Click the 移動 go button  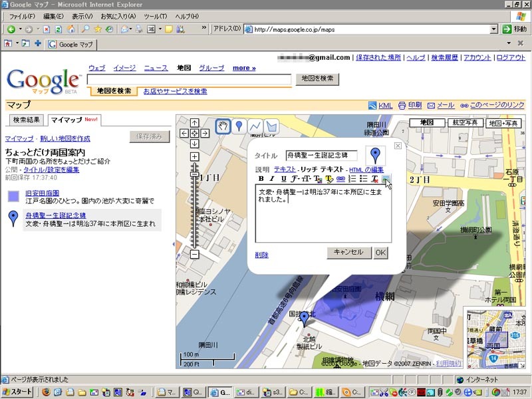(514, 29)
